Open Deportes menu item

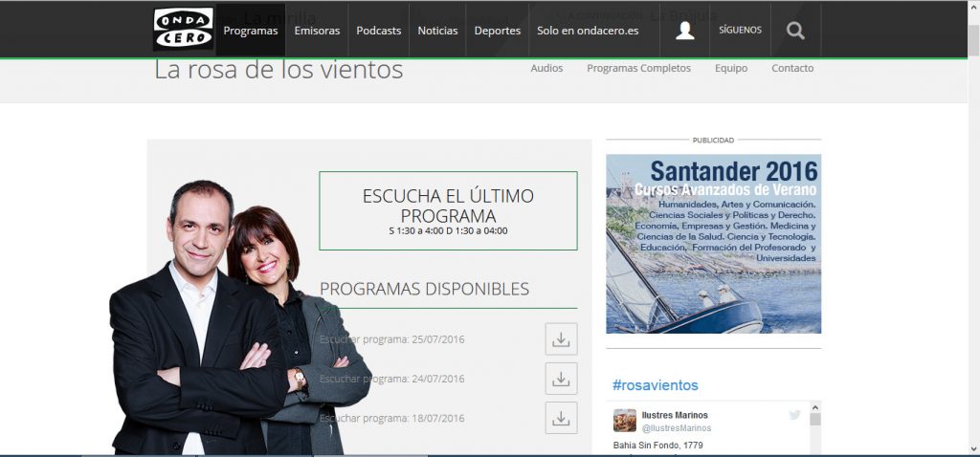pos(498,30)
